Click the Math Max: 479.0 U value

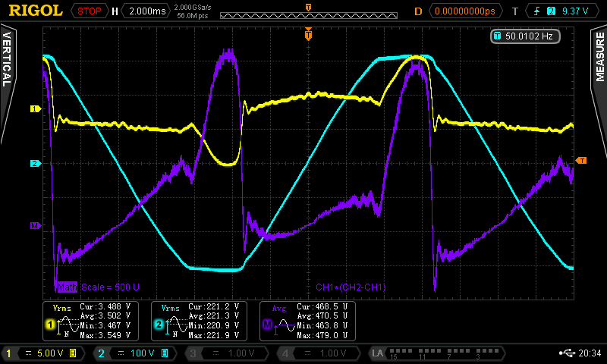point(322,335)
